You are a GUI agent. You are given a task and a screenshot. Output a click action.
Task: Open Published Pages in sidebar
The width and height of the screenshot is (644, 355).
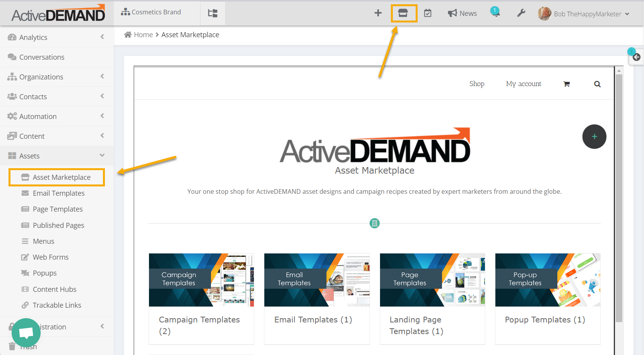click(x=58, y=225)
